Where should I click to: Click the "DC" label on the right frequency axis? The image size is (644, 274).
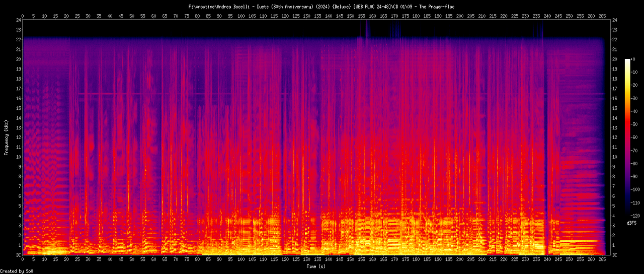click(x=615, y=255)
